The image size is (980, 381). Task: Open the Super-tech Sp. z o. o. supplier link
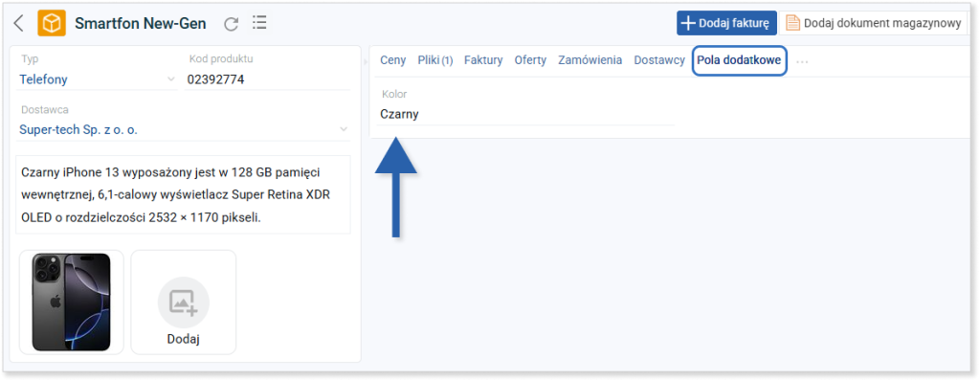pyautogui.click(x=78, y=130)
